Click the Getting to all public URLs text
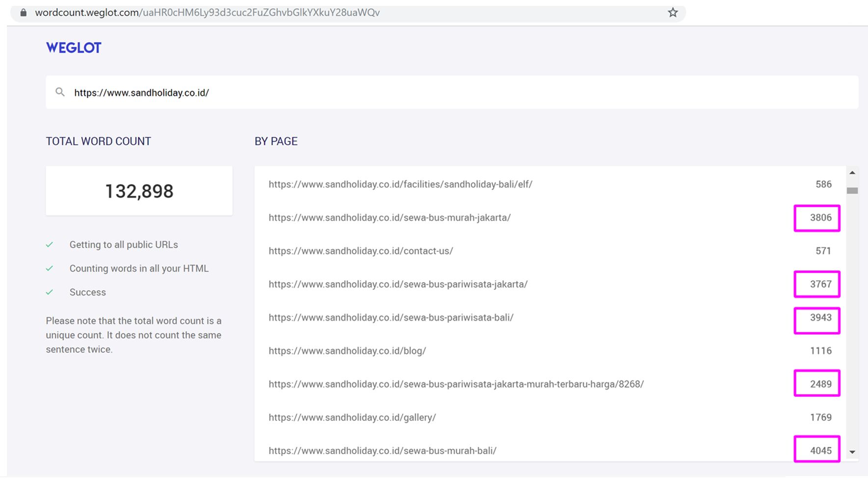 pos(124,244)
